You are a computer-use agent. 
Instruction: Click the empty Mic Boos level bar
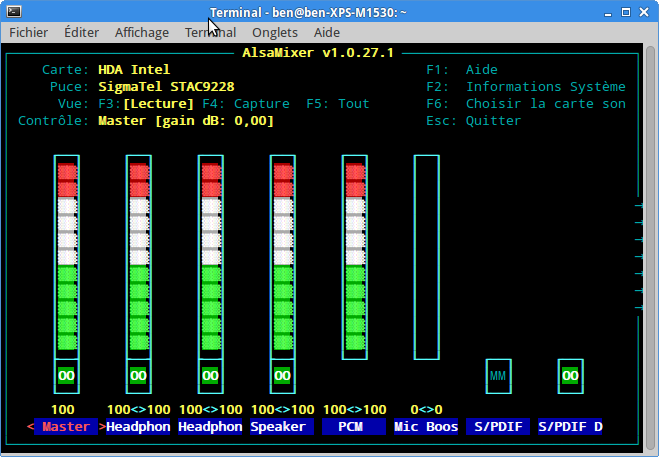(427, 257)
